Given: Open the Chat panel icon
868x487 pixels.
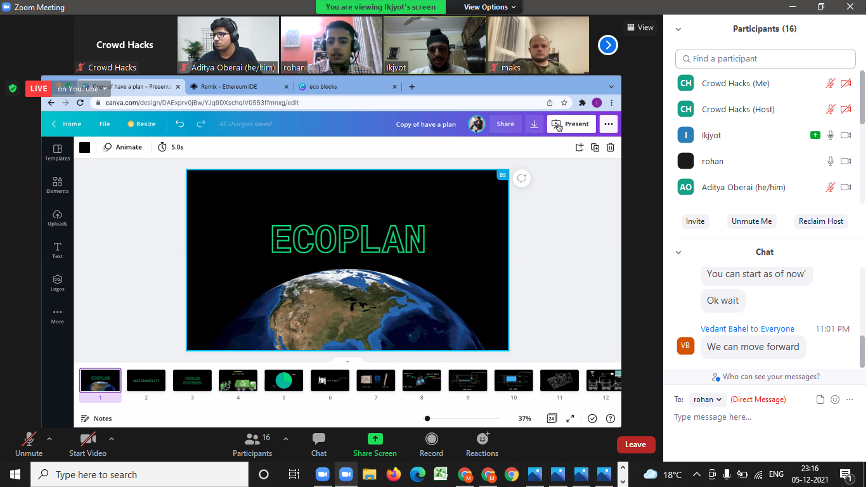Looking at the screenshot, I should point(319,439).
